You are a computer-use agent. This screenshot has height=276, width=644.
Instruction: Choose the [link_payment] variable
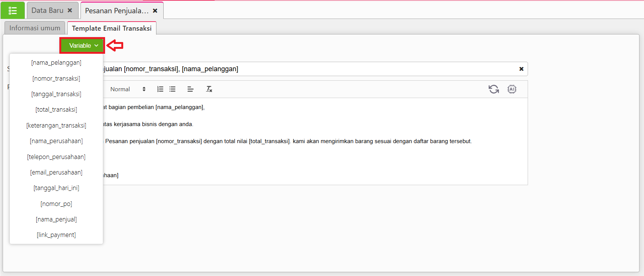tap(56, 235)
